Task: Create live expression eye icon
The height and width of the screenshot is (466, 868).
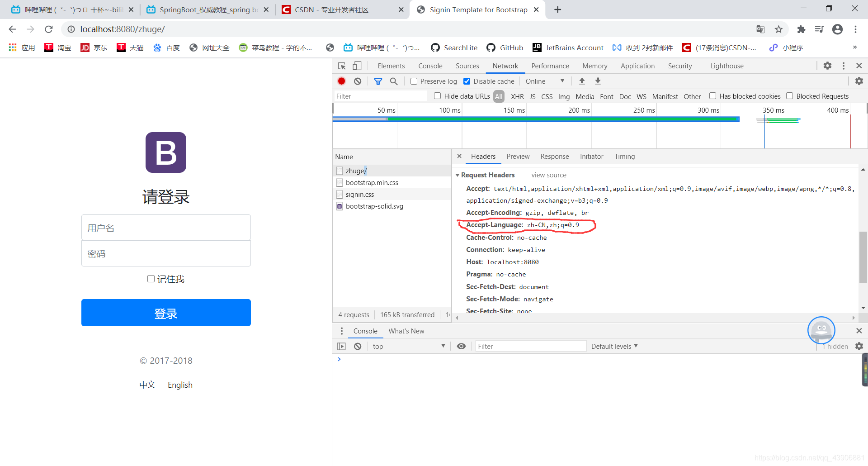Action: (461, 347)
